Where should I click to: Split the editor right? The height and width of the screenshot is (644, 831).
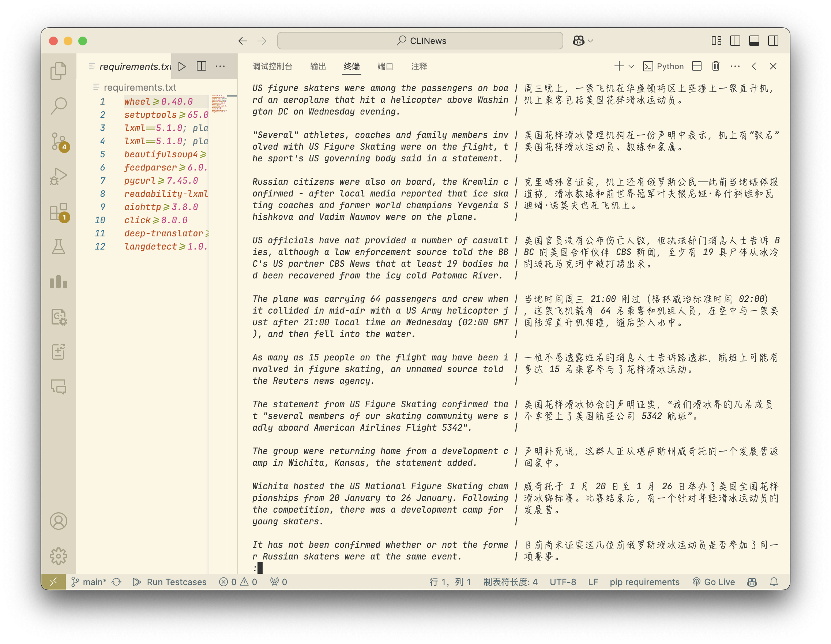click(x=201, y=66)
